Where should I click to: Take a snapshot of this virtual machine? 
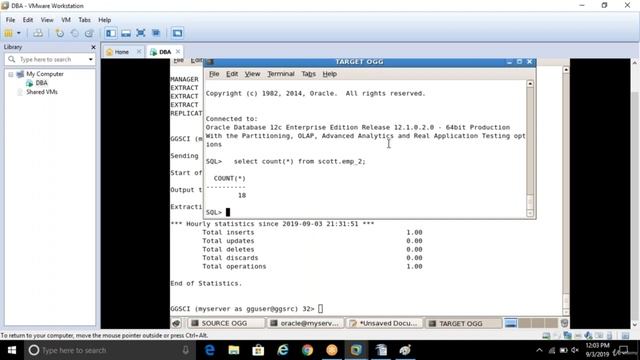(x=60, y=33)
